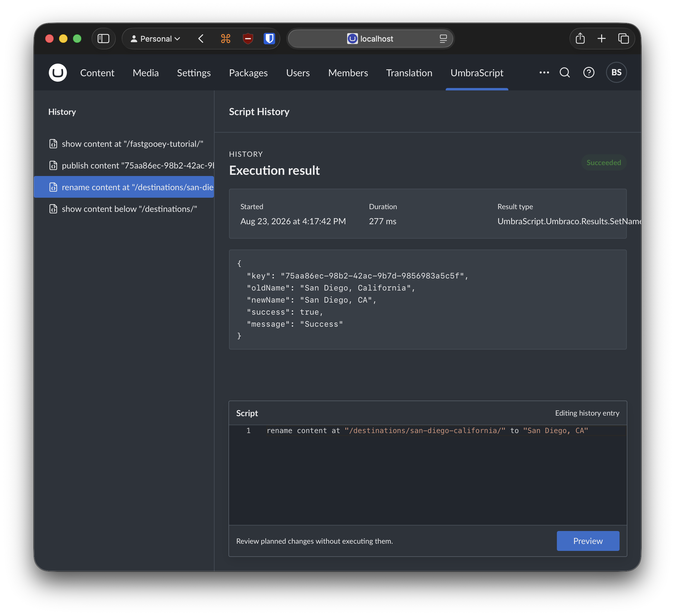Viewport: 675px width, 616px height.
Task: Open the Personal profile dropdown
Action: (155, 39)
